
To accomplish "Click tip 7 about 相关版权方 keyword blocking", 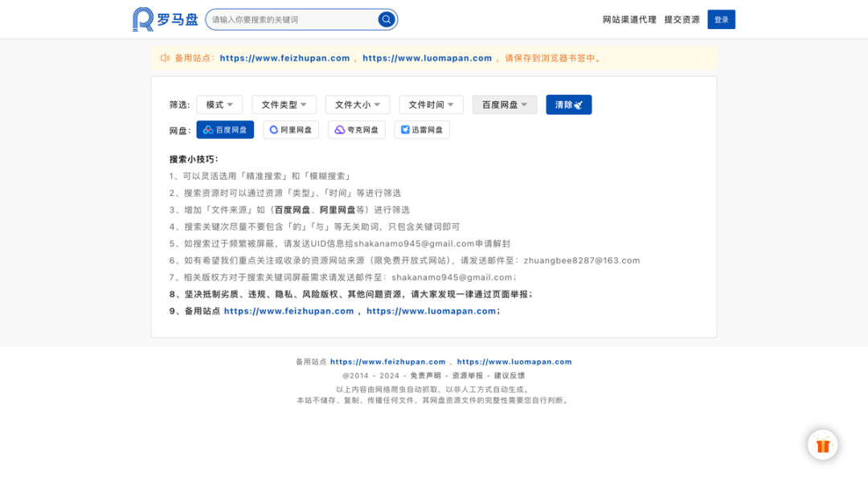I will click(343, 278).
